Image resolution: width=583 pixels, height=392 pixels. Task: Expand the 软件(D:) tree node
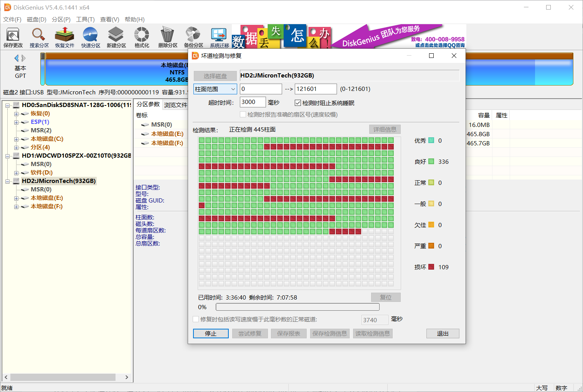(16, 173)
